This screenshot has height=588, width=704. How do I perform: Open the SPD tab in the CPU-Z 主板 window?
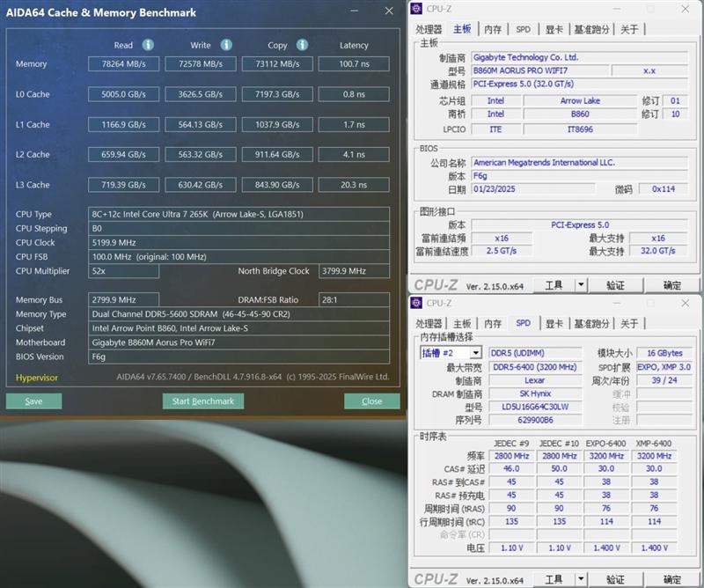pos(523,29)
